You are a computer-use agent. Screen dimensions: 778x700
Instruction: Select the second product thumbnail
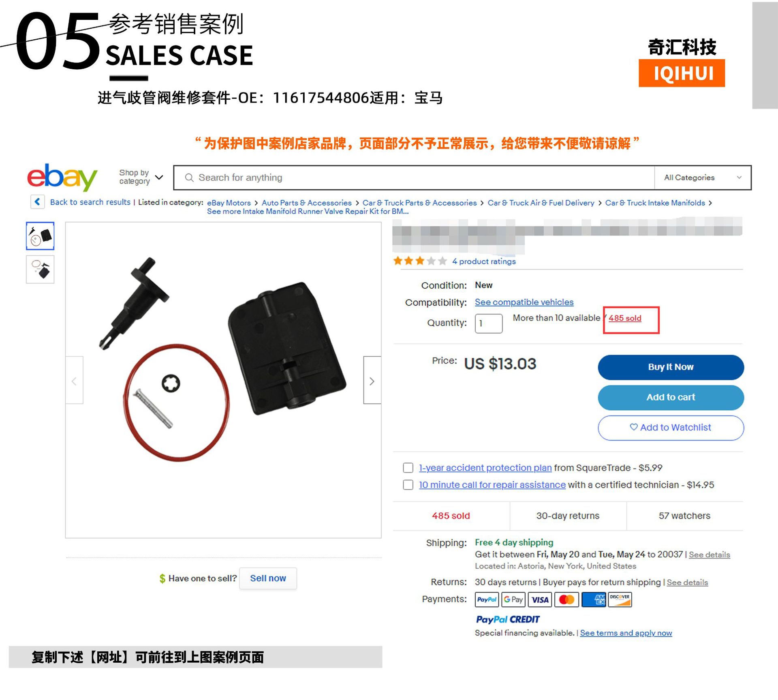(x=40, y=269)
